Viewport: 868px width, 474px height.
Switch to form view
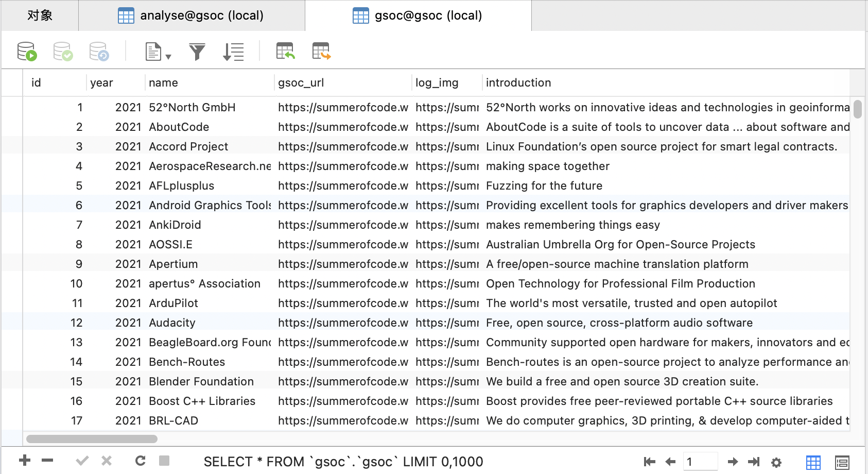coord(842,463)
